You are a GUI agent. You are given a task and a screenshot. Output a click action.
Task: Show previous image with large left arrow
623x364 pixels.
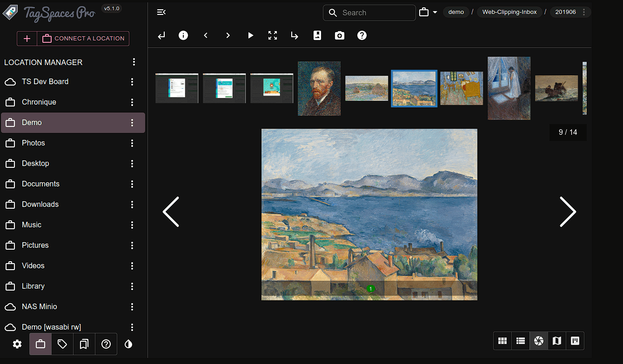click(x=171, y=212)
